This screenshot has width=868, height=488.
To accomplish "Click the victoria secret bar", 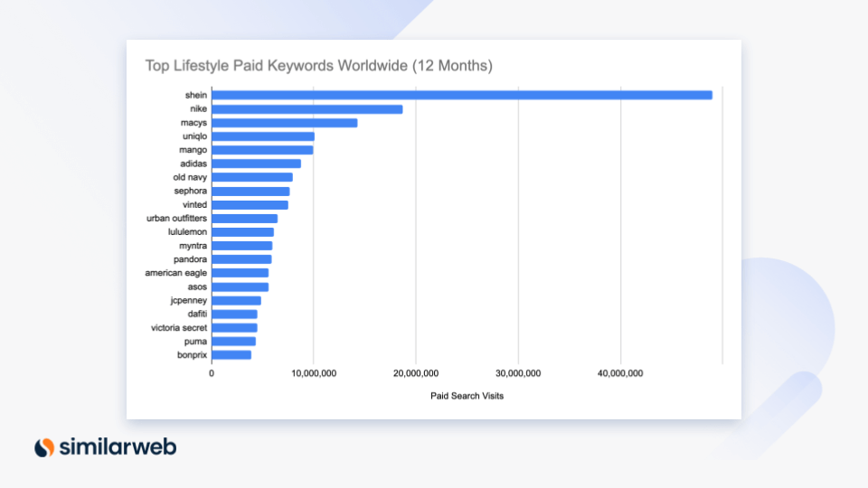I will click(x=235, y=327).
